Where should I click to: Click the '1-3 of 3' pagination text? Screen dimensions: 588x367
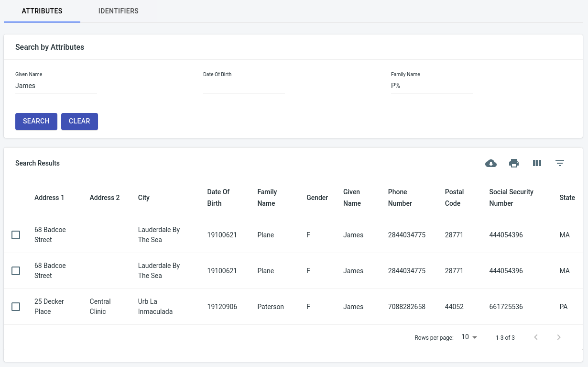505,338
